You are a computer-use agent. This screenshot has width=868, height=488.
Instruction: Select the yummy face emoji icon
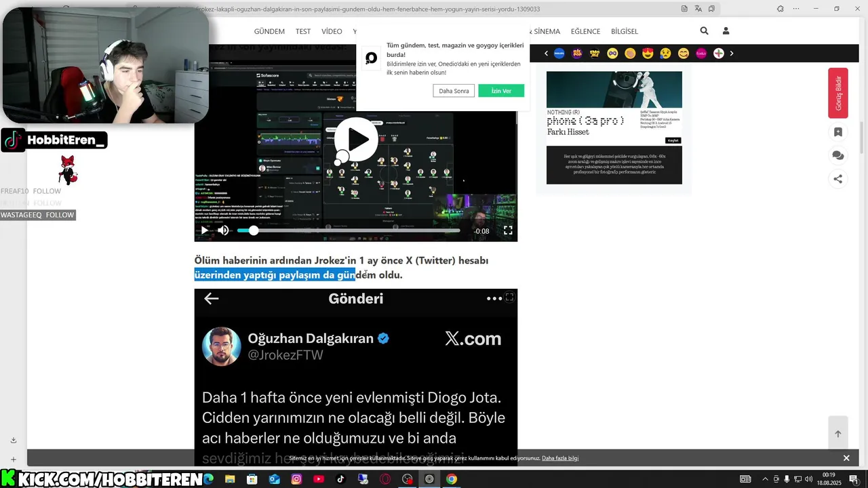pyautogui.click(x=683, y=54)
